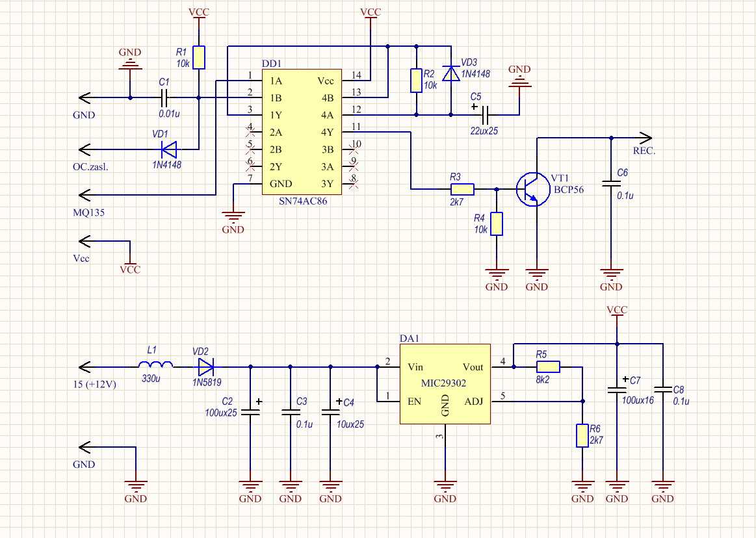
Task: Click the SN74AC86 part label
Action: 303,201
